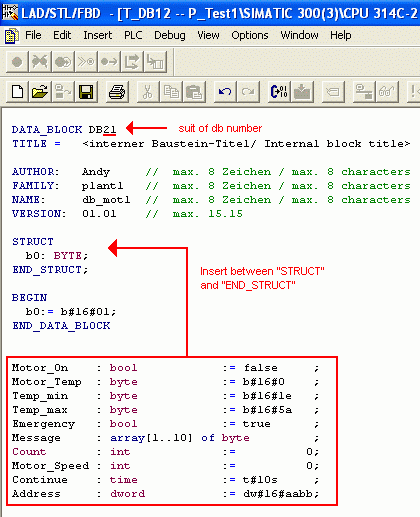Click the DB21 block number

(102, 129)
